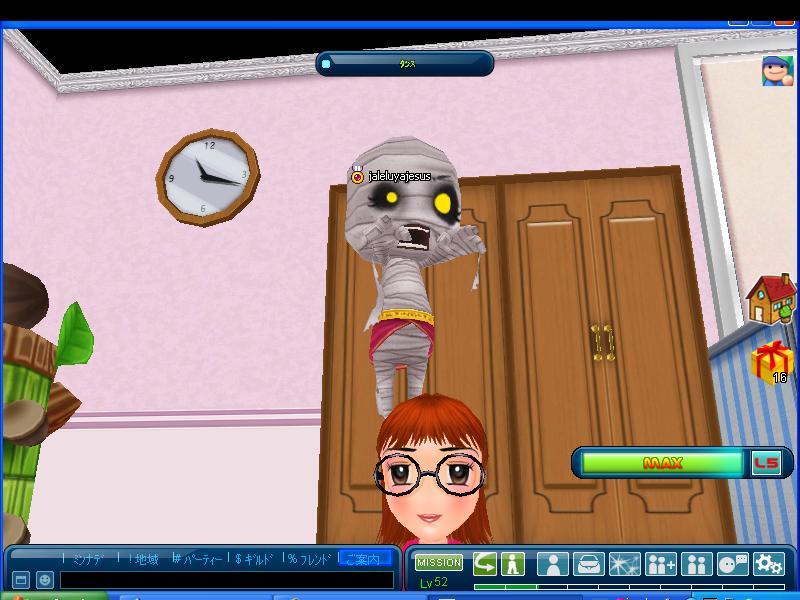Viewport: 800px width, 600px height.
Task: Click the wall clock
Action: (x=208, y=177)
